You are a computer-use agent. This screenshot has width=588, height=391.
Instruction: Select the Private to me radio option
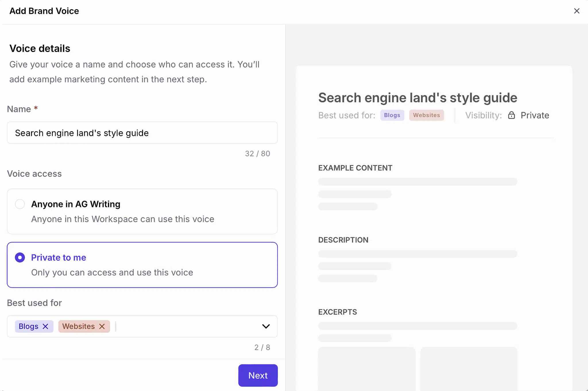coord(20,258)
